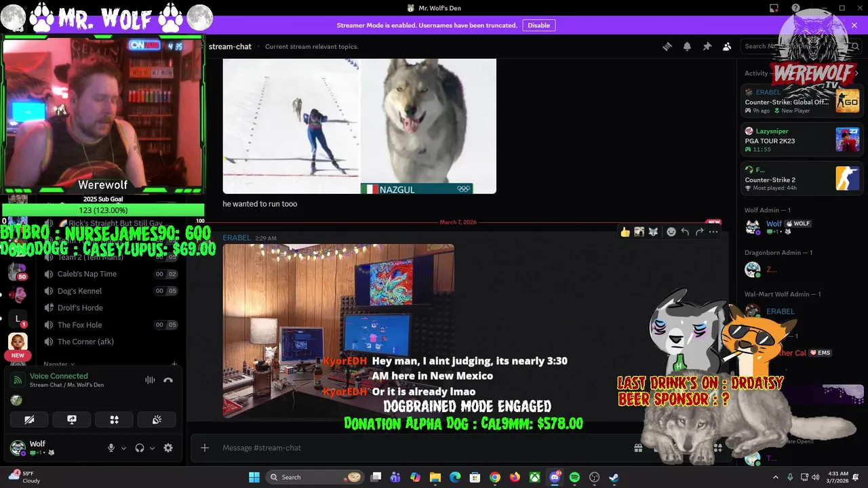Toggle noise suppression waveform icon
868x488 pixels.
[150, 380]
